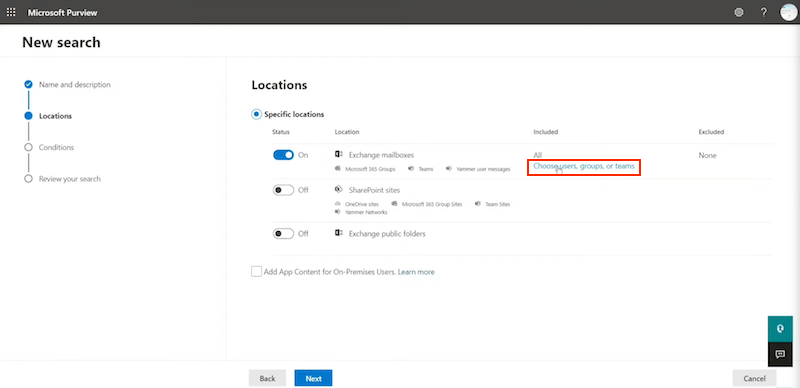Click the Next button
Screen dimensions: 800x388
pyautogui.click(x=313, y=378)
